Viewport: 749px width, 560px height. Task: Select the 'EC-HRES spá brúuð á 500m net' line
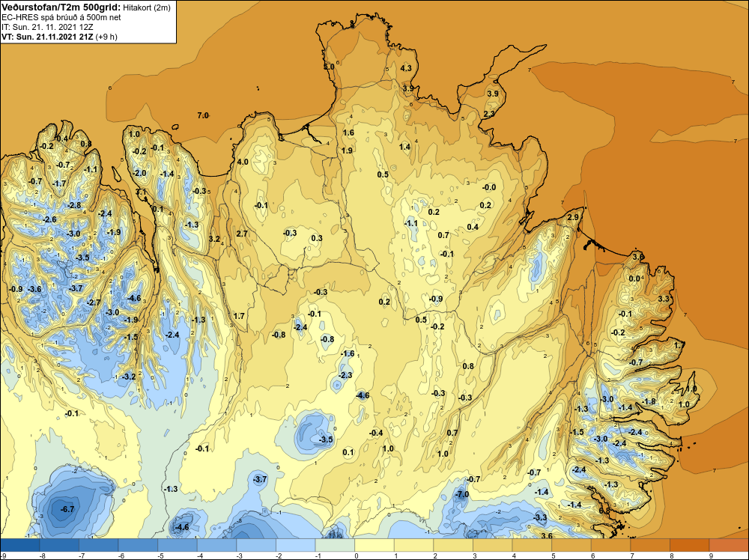point(61,18)
